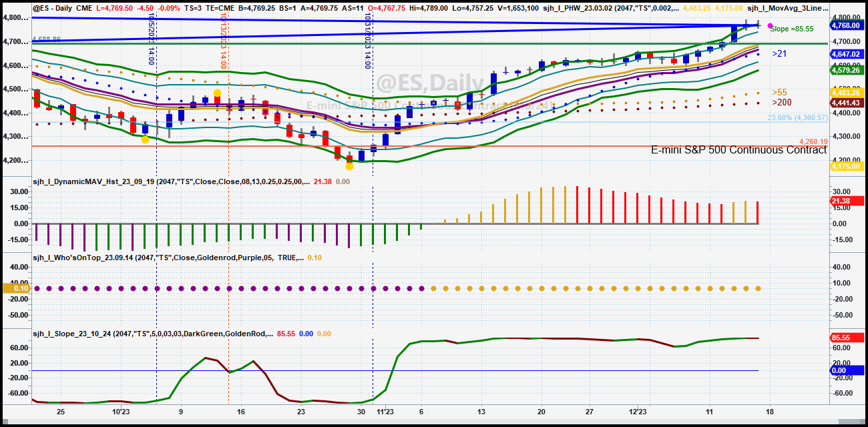
Task: Click the >55 moving average label
Action: 779,93
